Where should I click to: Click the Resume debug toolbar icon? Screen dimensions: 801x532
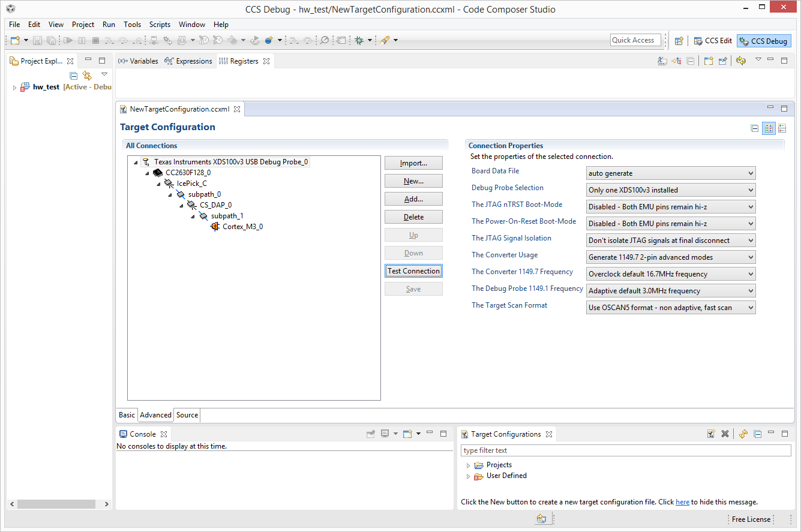[68, 40]
